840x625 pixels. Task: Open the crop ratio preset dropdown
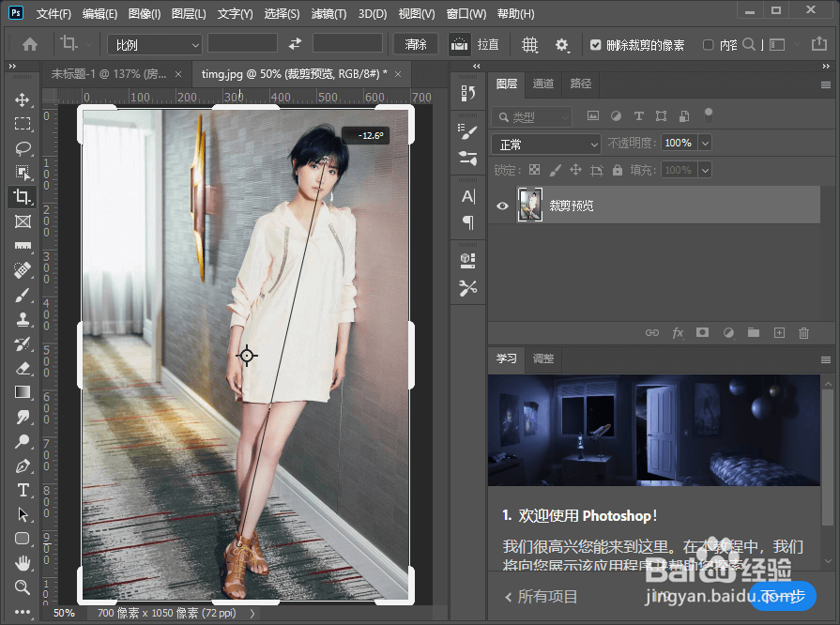154,45
